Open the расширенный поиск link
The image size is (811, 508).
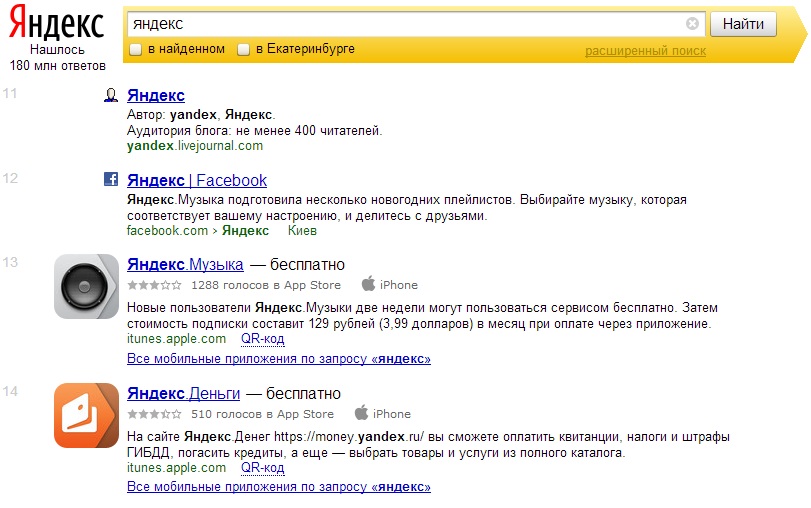[645, 51]
